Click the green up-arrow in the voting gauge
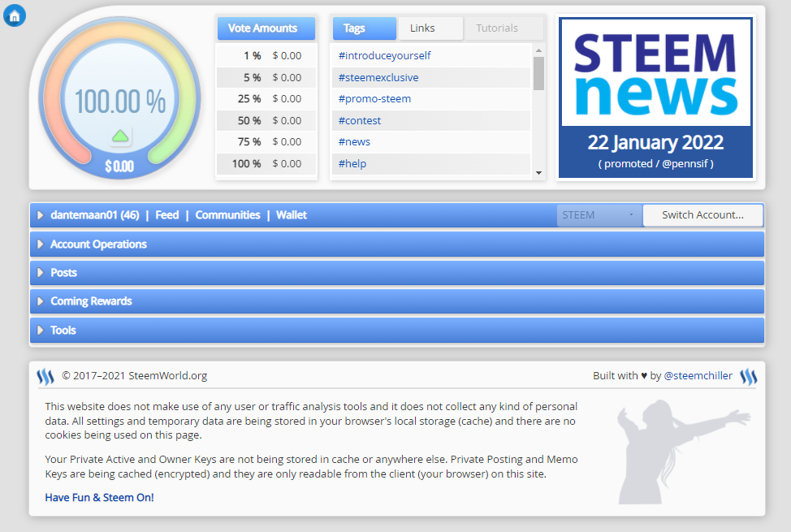The height and width of the screenshot is (532, 791). tap(120, 136)
